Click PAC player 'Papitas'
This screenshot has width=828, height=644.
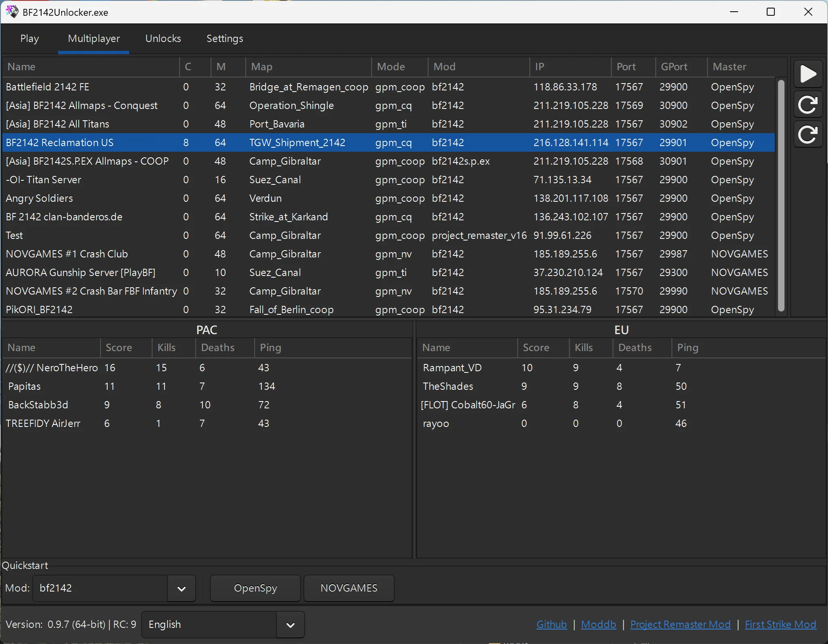pyautogui.click(x=207, y=386)
